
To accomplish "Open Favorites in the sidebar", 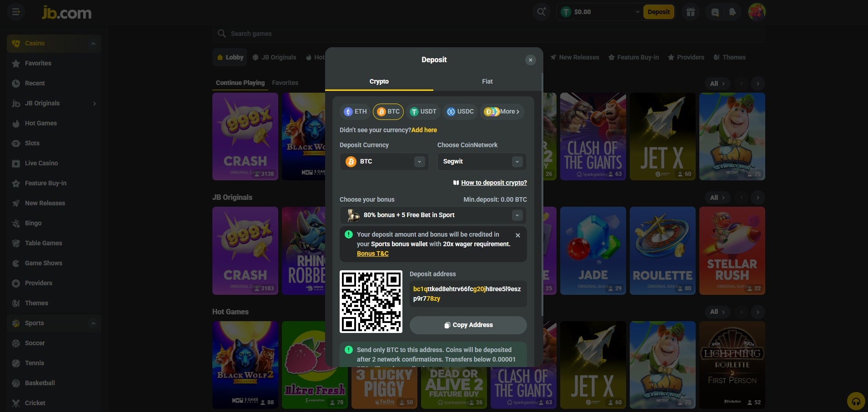I will [54, 63].
